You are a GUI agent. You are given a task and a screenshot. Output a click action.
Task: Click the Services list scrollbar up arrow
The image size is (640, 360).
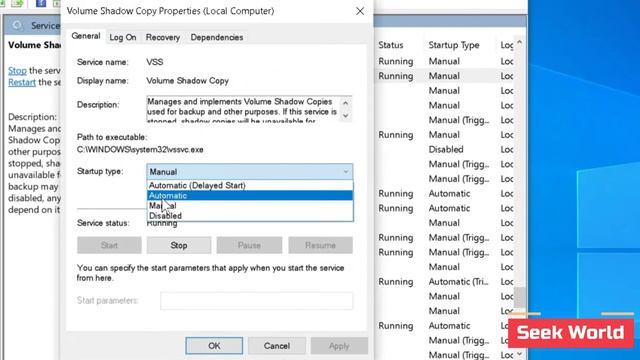coord(519,42)
